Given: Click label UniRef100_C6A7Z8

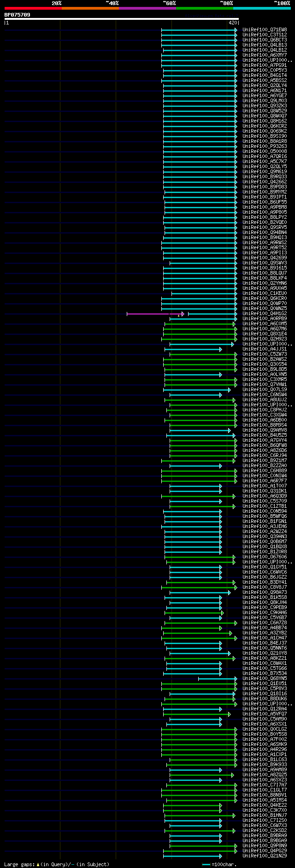Looking at the screenshot, I should point(265,623).
